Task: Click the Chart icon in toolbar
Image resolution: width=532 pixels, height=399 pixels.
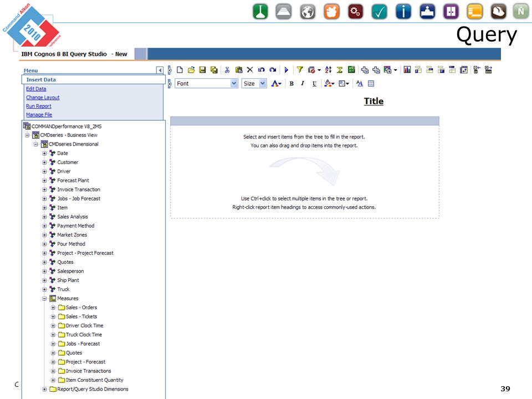Action: pos(407,70)
